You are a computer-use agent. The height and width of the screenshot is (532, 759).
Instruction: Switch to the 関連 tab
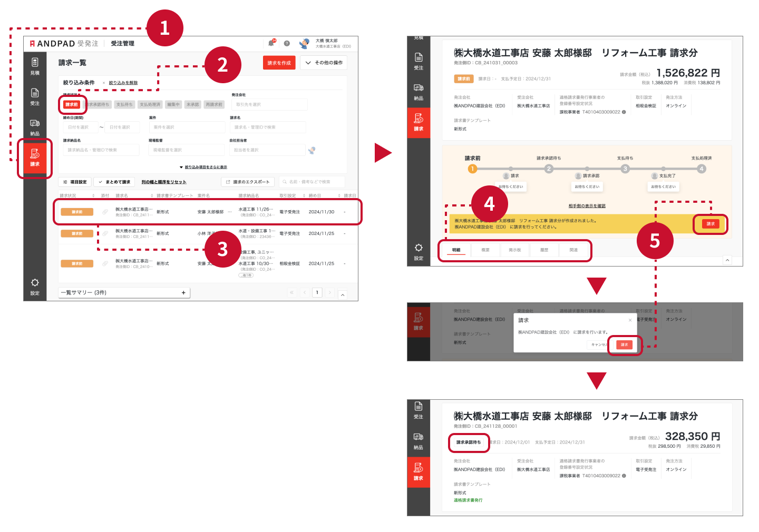click(x=573, y=250)
